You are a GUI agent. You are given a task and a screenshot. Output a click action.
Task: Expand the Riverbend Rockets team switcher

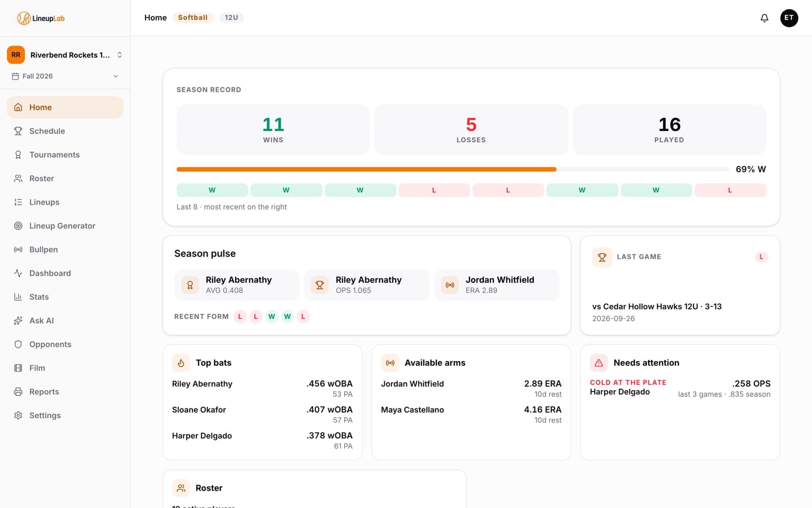tap(65, 55)
